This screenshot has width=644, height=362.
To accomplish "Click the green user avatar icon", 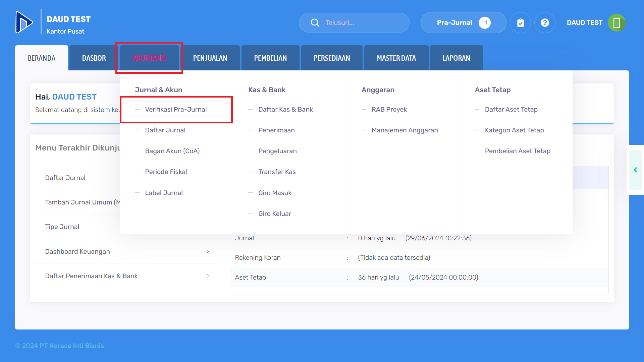I will coord(616,22).
